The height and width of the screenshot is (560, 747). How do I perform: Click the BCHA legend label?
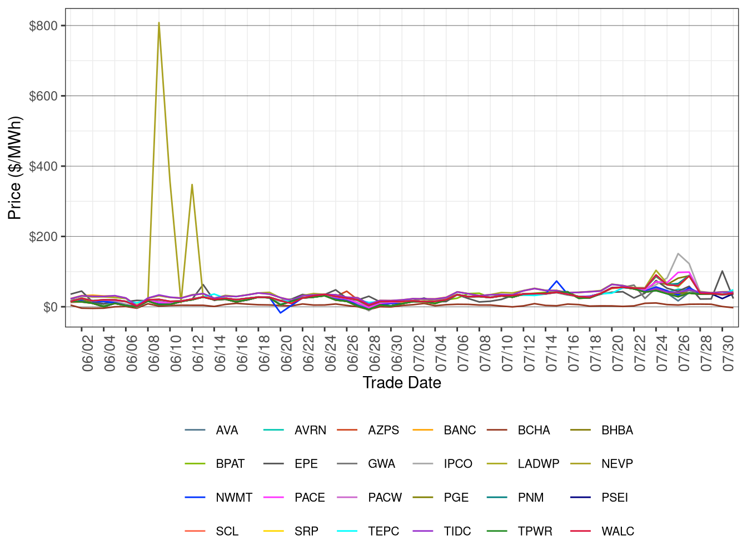pos(534,431)
